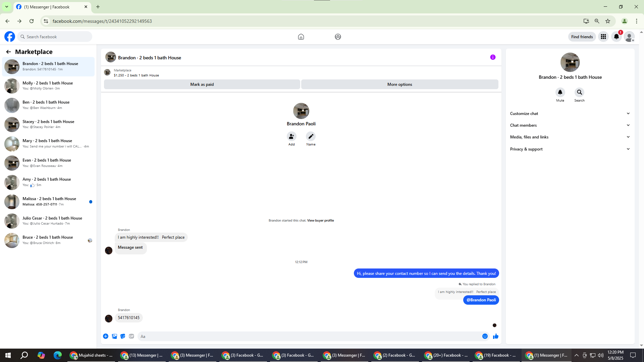Image resolution: width=644 pixels, height=362 pixels.
Task: Install app icon in address bar
Action: (x=586, y=21)
